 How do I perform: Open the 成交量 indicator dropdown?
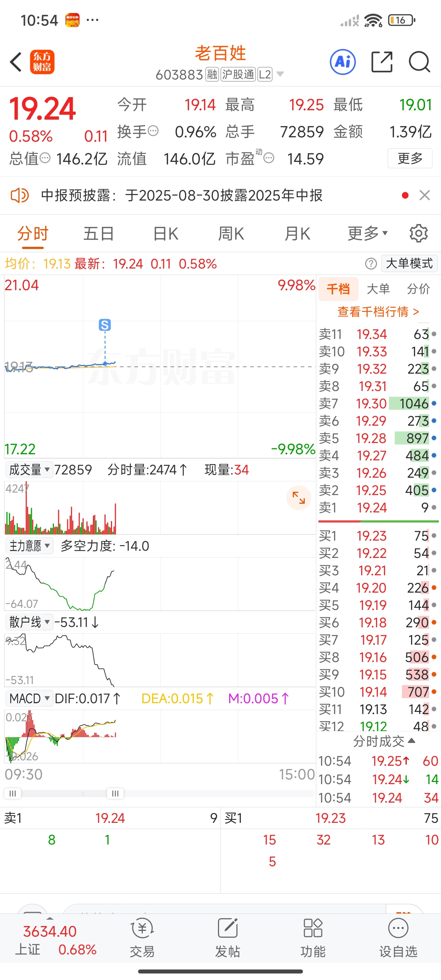[x=29, y=470]
